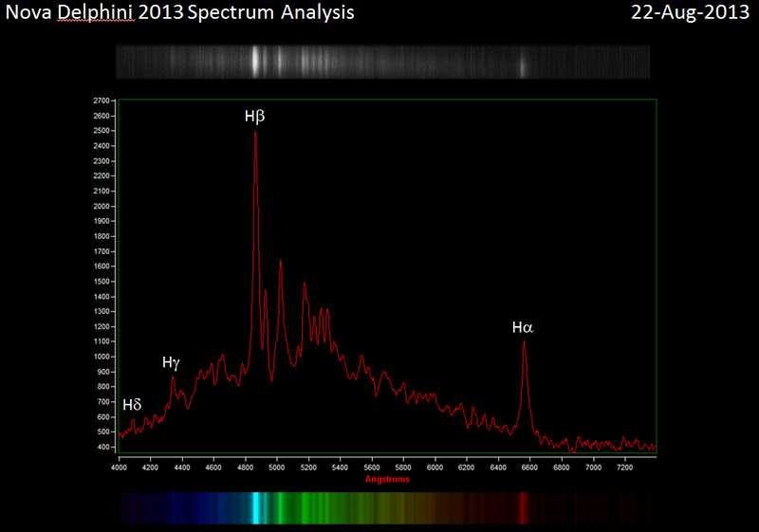Click the red emission line in the color strip

coord(523,507)
